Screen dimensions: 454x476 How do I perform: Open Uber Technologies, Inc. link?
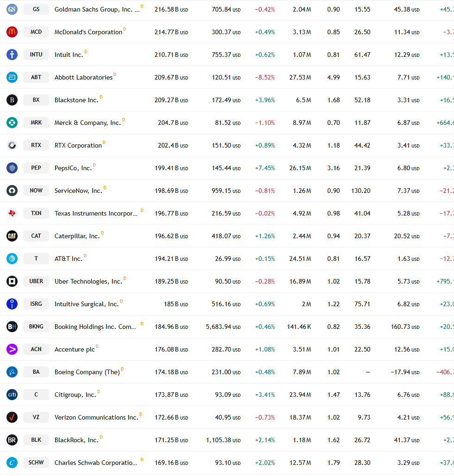coord(88,281)
